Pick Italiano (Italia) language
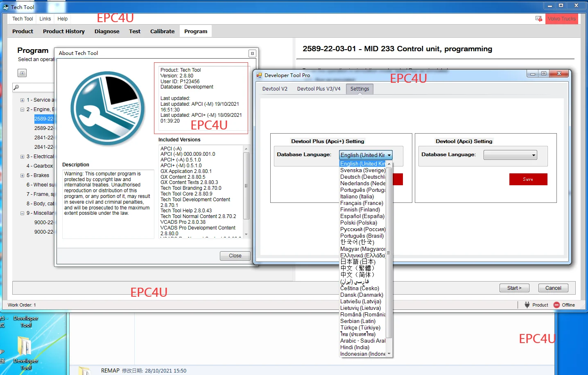The image size is (588, 375). point(363,197)
